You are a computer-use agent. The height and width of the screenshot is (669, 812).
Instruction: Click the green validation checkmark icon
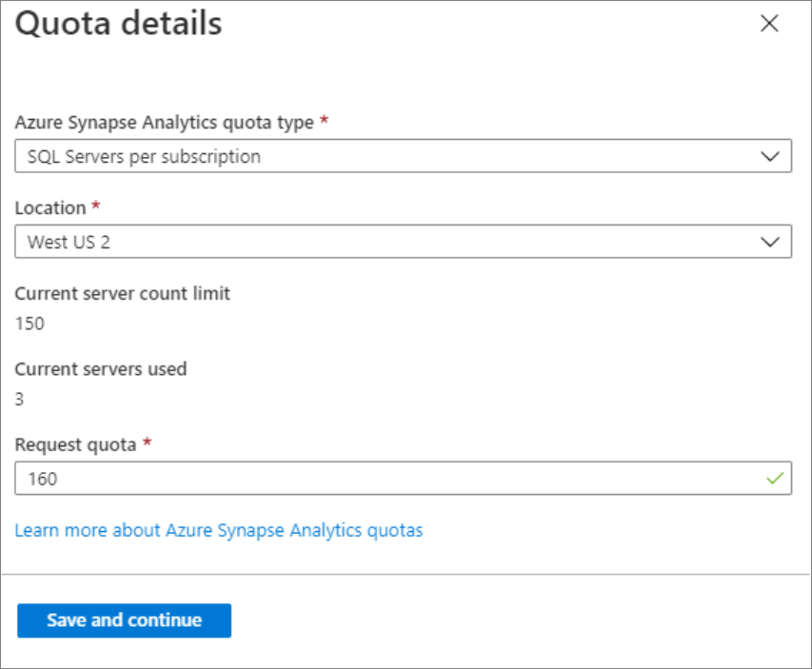[775, 479]
